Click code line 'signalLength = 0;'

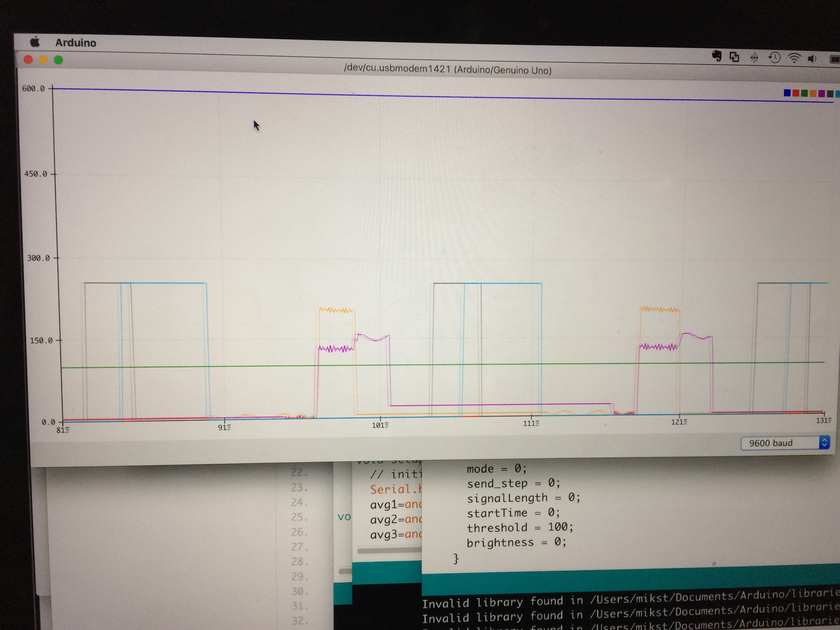[x=524, y=498]
